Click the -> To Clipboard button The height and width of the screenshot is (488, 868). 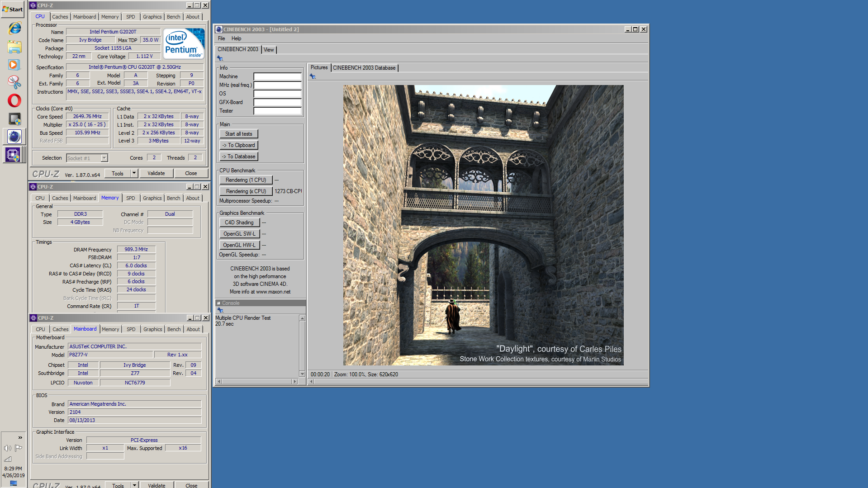(x=239, y=145)
